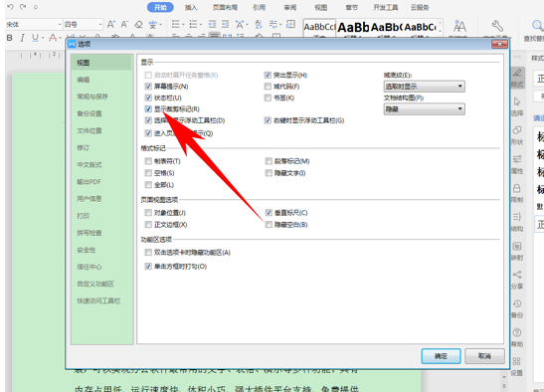Open the 备份 (backup) sidebar icon
The height and width of the screenshot is (392, 544).
click(517, 308)
